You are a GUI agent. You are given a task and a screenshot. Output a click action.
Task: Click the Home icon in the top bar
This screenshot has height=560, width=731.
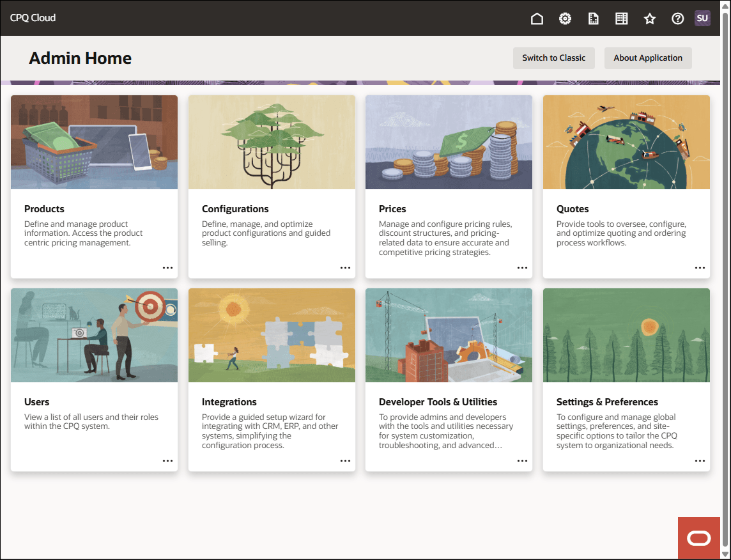point(537,19)
